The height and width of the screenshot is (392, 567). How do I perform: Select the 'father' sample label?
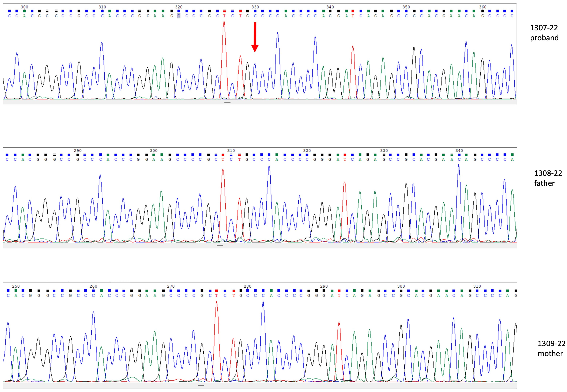coord(544,183)
